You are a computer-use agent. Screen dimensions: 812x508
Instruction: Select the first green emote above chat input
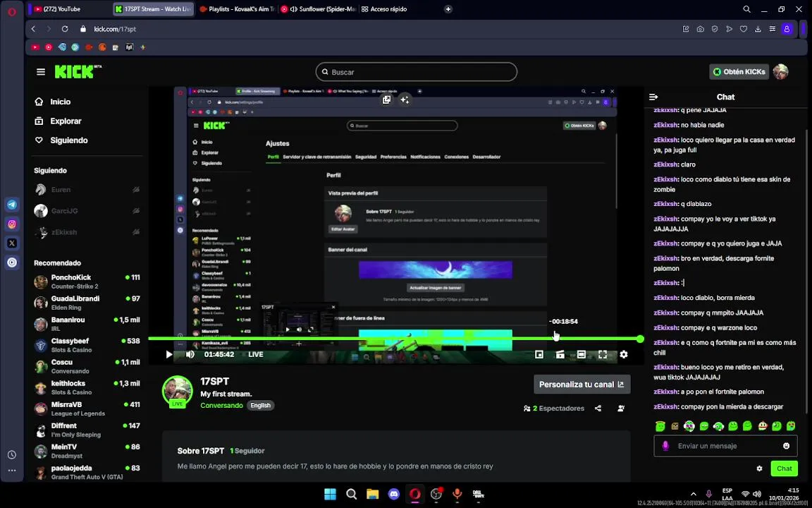[x=660, y=426]
